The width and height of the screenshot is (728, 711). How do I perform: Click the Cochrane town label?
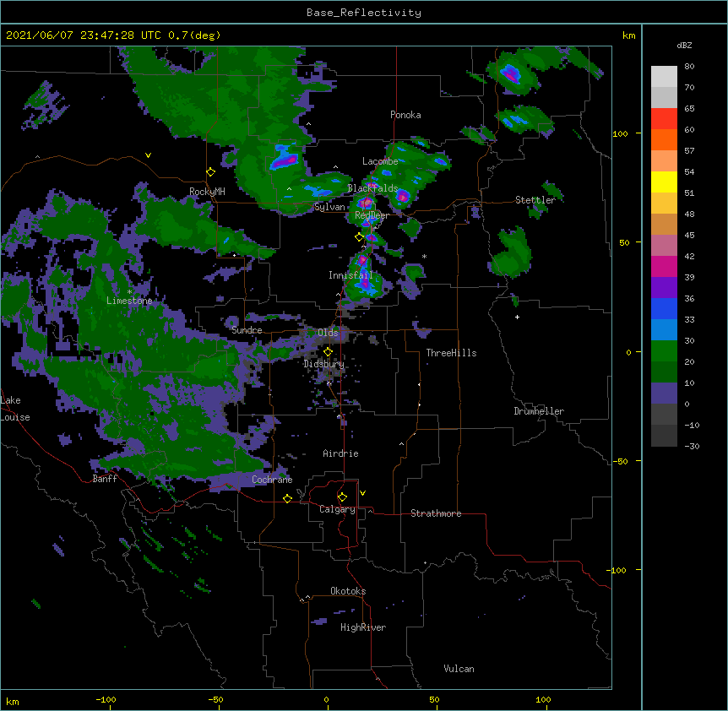pos(272,480)
